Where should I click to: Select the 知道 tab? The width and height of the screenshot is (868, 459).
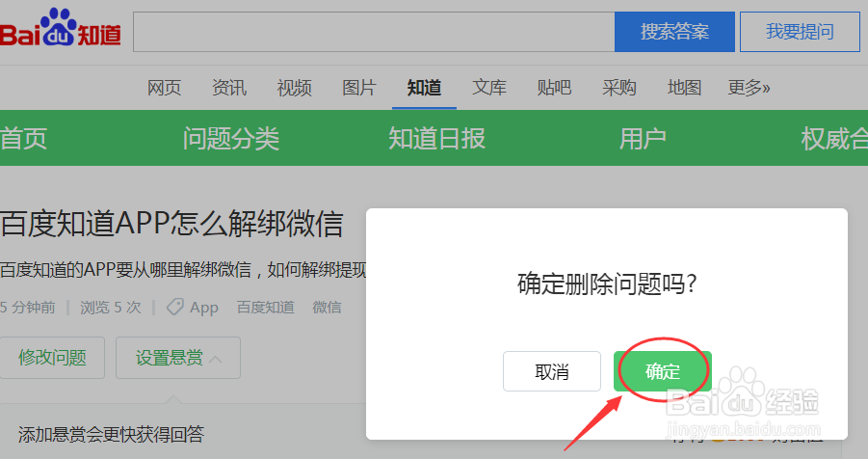pos(424,88)
